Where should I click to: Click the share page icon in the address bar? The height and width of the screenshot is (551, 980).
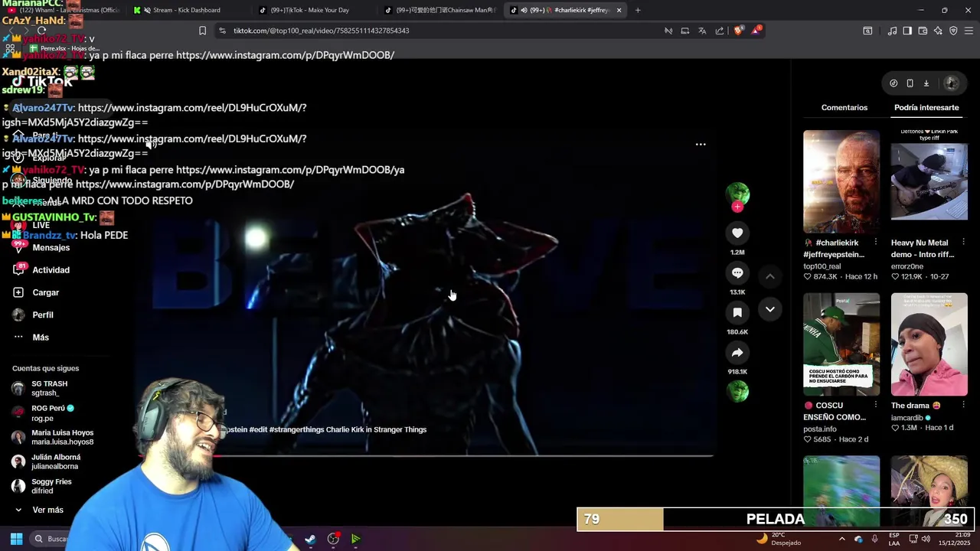(720, 31)
